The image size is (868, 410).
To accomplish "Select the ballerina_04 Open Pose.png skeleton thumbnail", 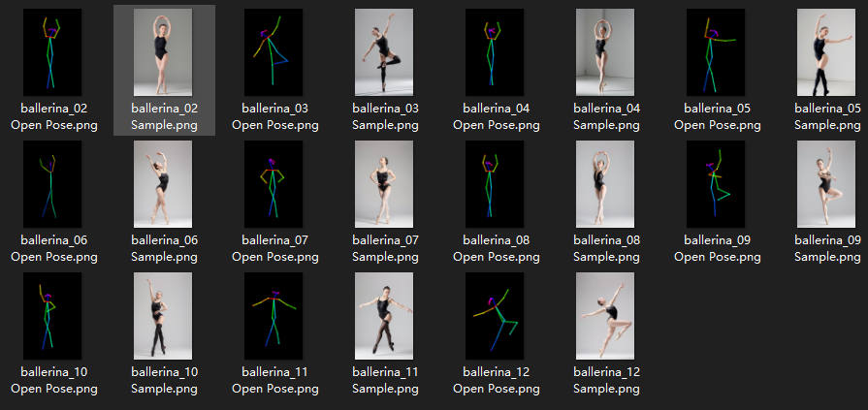I will [x=495, y=52].
